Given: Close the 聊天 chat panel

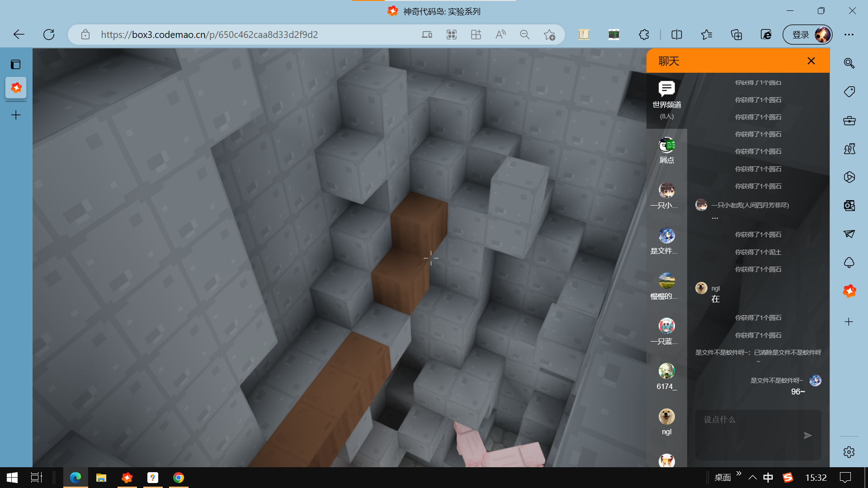Looking at the screenshot, I should pos(811,61).
